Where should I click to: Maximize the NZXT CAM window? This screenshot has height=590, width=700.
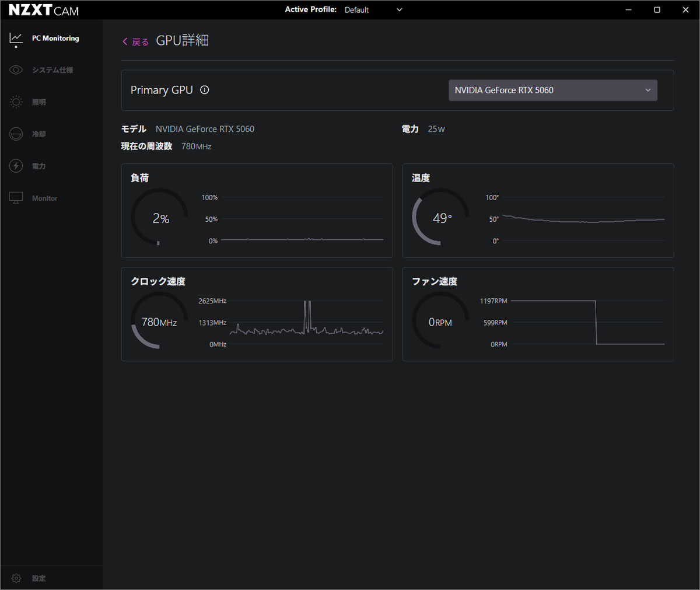657,10
